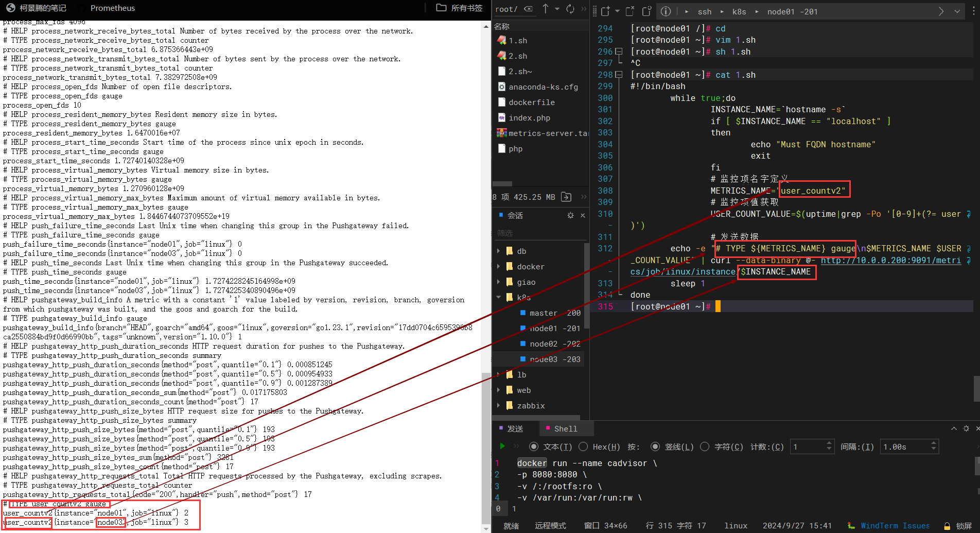The width and height of the screenshot is (980, 533).
Task: Show session info via the circled i icon
Action: click(x=666, y=11)
